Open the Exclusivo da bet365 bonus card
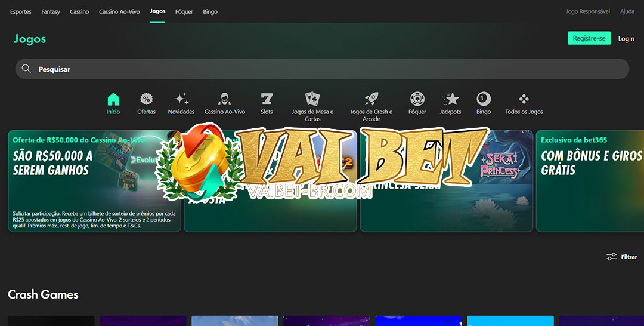 [x=590, y=182]
